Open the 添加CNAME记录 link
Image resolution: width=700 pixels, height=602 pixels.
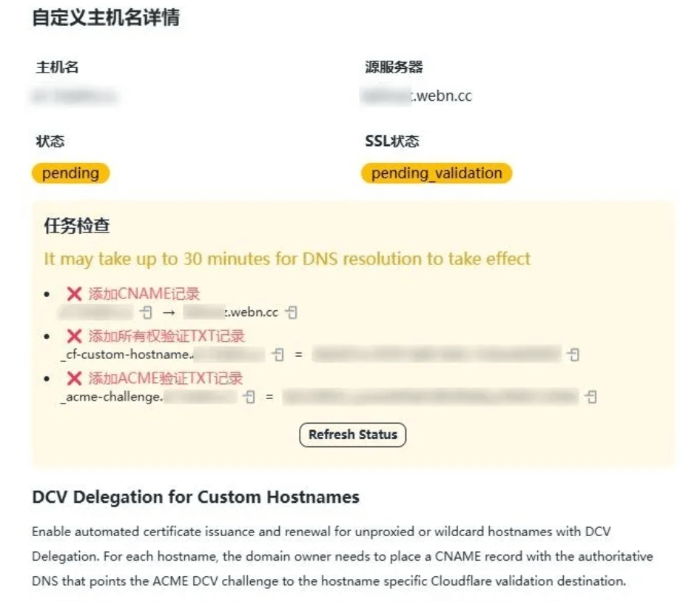pos(144,293)
